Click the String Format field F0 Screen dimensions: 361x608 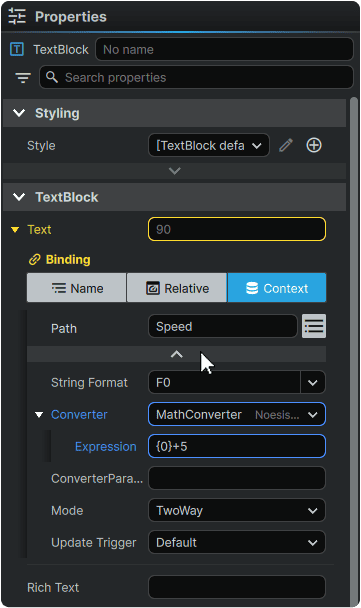point(224,383)
